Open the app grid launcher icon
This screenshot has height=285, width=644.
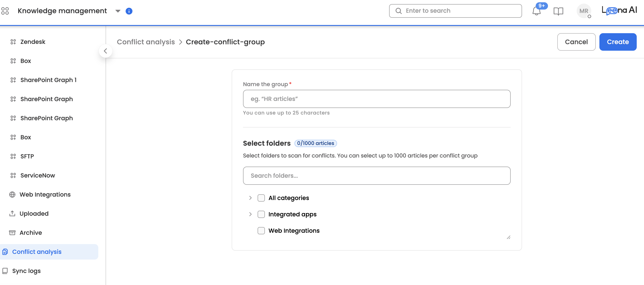point(5,11)
